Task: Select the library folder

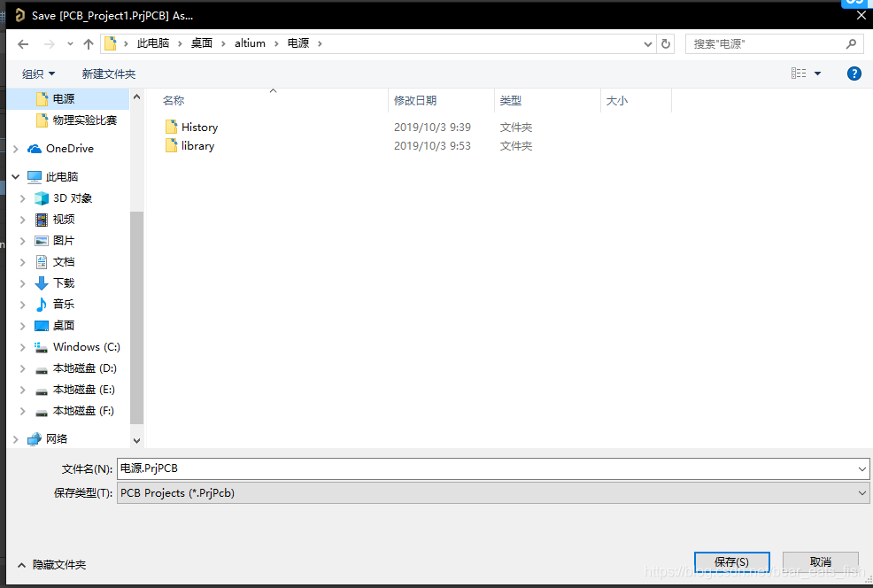Action: pos(197,146)
